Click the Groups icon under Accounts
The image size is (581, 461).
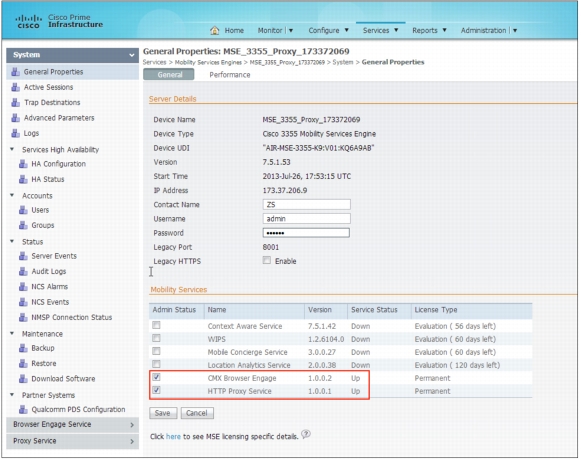click(x=23, y=225)
